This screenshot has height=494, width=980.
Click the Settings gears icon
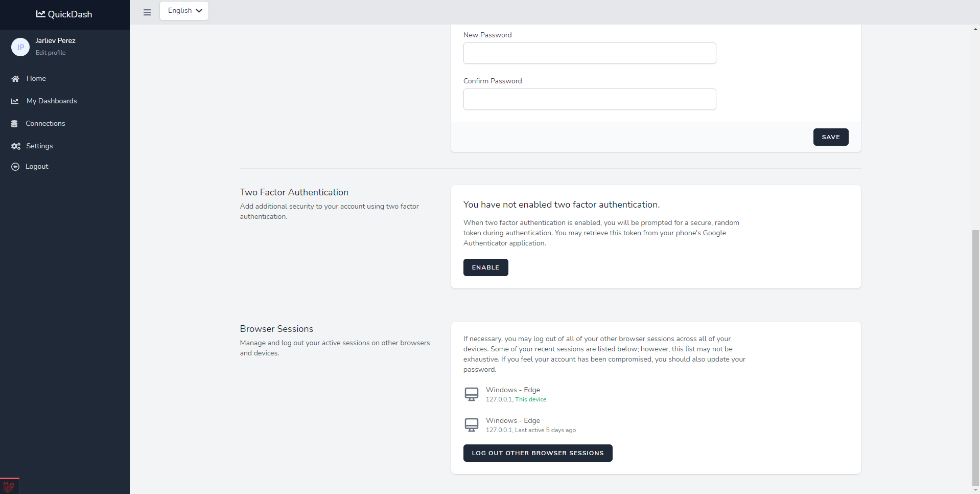[16, 146]
